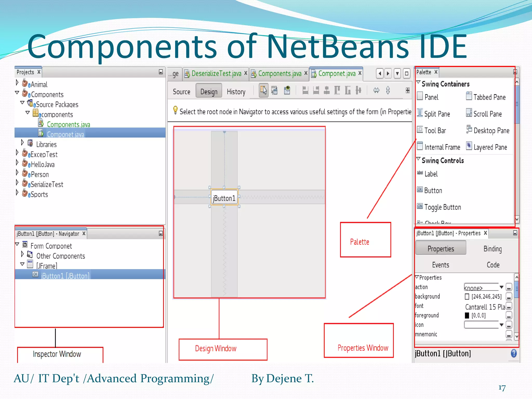Image resolution: width=532 pixels, height=399 pixels.
Task: Switch to the History view
Action: 236,91
